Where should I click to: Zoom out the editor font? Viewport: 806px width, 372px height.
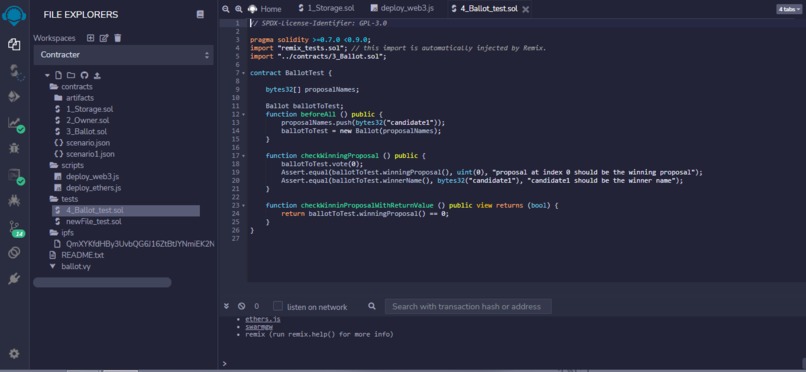(x=226, y=9)
